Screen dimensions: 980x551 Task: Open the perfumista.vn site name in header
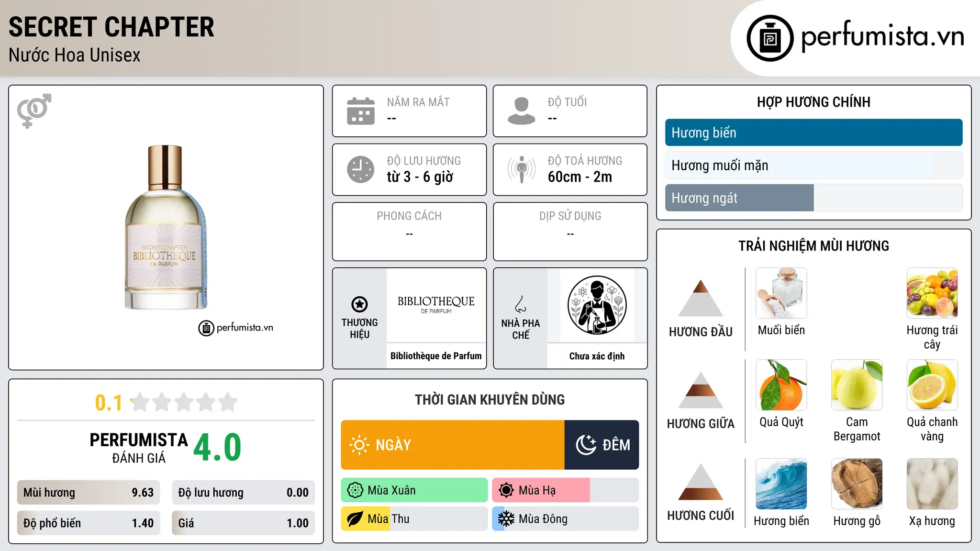tap(883, 36)
